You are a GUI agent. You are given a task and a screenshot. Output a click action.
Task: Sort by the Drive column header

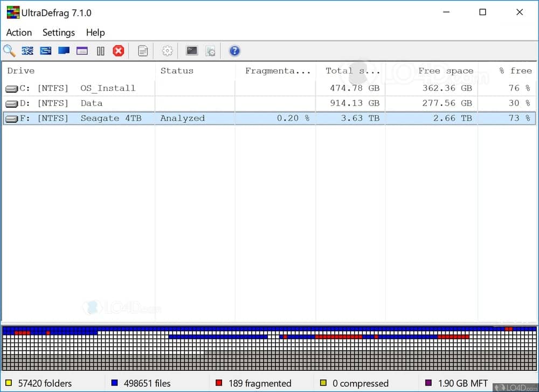(79, 71)
